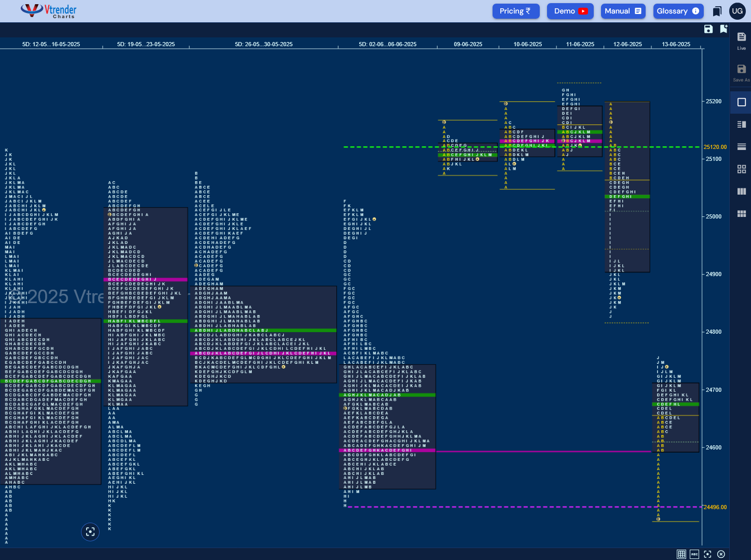Toggle the ABC letters display icon
751x560 pixels.
point(694,554)
